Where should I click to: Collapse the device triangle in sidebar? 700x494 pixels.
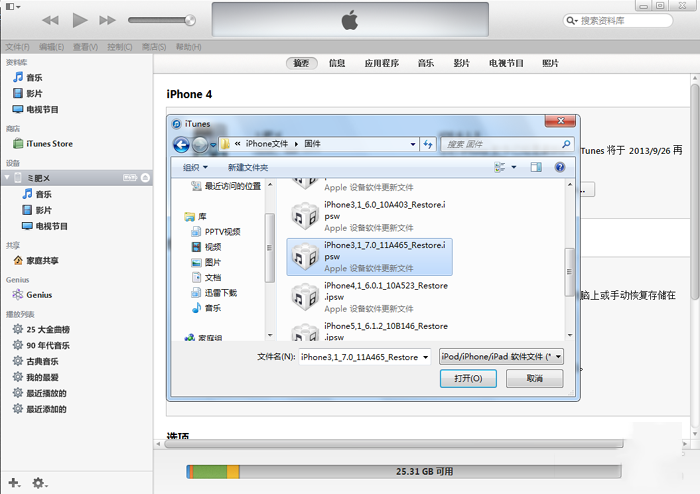7,178
